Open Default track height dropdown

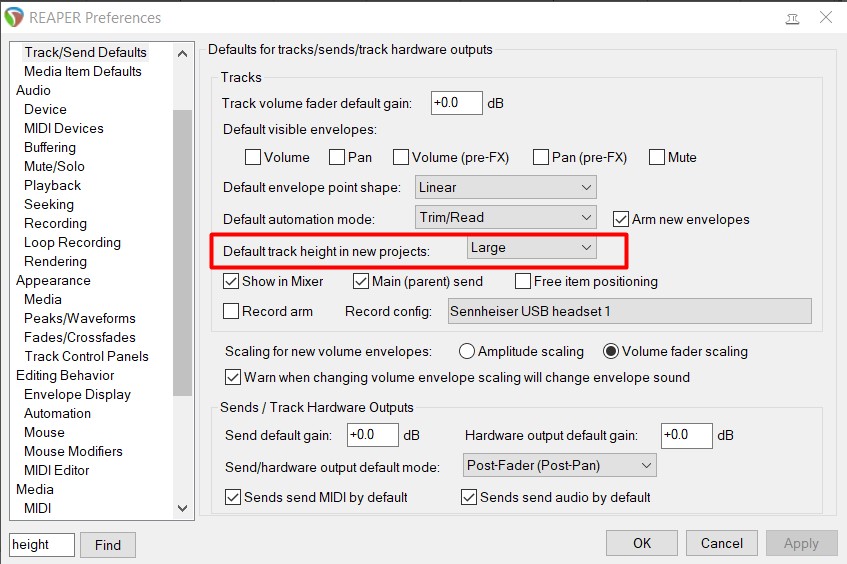532,247
